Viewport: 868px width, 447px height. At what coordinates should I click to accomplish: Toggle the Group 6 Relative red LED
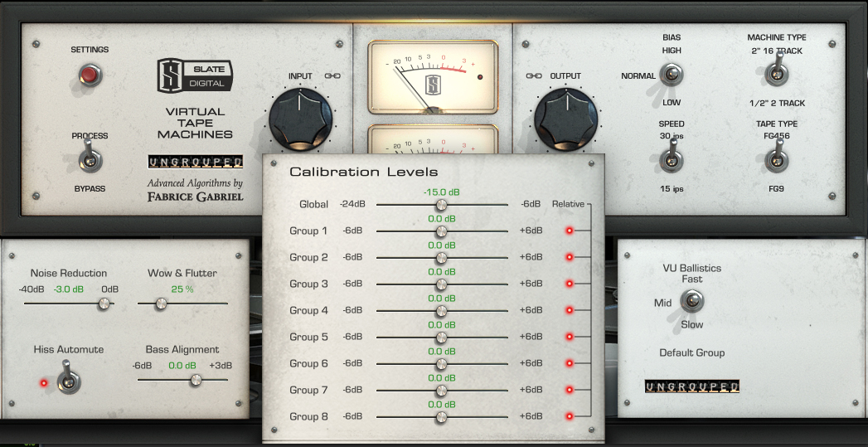click(569, 363)
